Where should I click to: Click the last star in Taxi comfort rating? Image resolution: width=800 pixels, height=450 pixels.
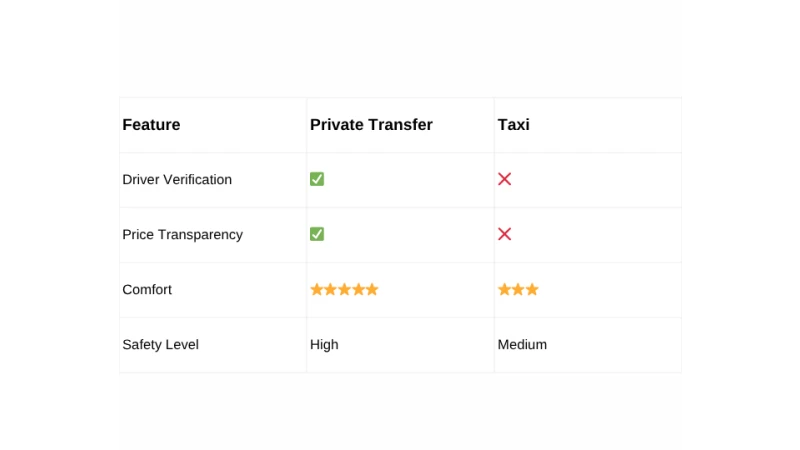point(532,289)
